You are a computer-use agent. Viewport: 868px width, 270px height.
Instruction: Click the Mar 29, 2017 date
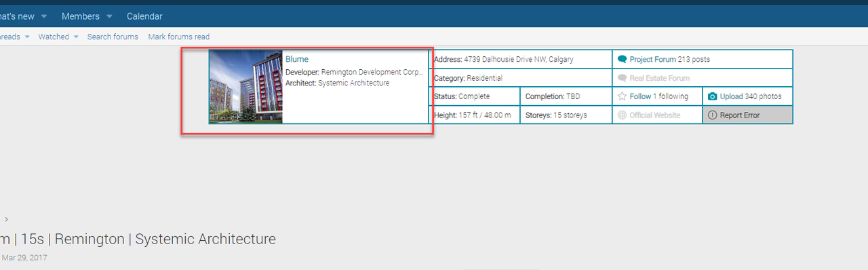[x=24, y=258]
